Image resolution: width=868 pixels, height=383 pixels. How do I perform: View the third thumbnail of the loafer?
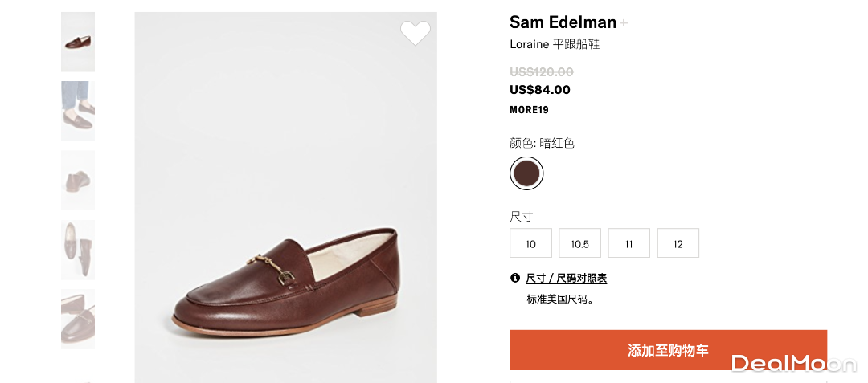point(78,181)
